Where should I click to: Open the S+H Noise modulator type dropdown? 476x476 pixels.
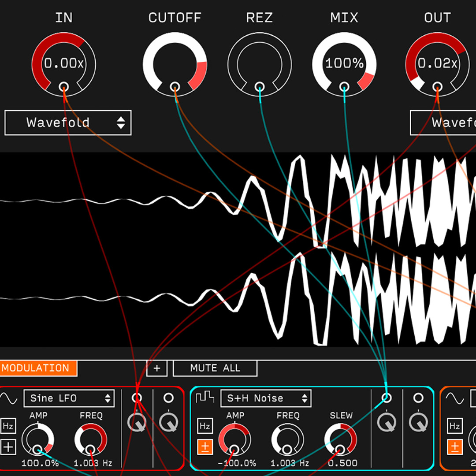coord(266,398)
